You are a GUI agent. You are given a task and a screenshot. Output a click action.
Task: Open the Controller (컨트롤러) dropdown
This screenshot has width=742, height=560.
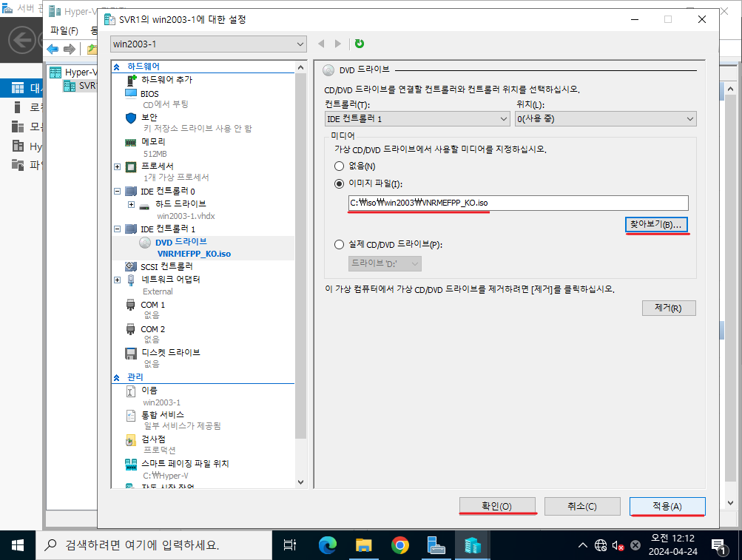pyautogui.click(x=417, y=119)
